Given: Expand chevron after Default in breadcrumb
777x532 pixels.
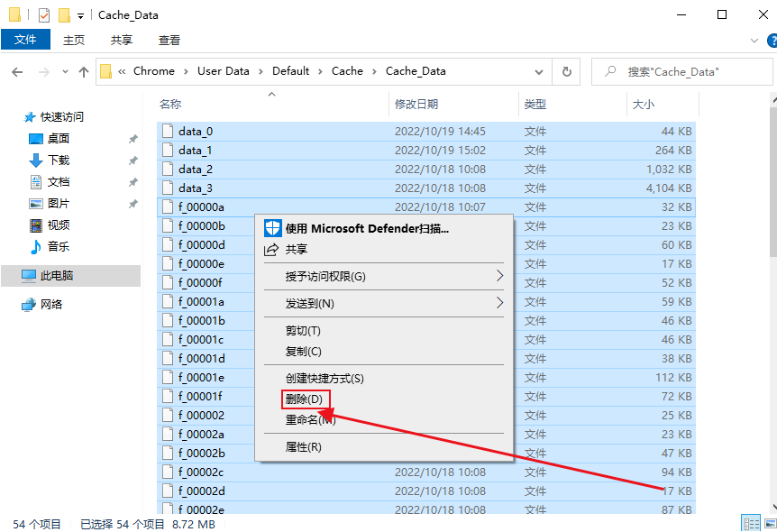Looking at the screenshot, I should [x=320, y=72].
